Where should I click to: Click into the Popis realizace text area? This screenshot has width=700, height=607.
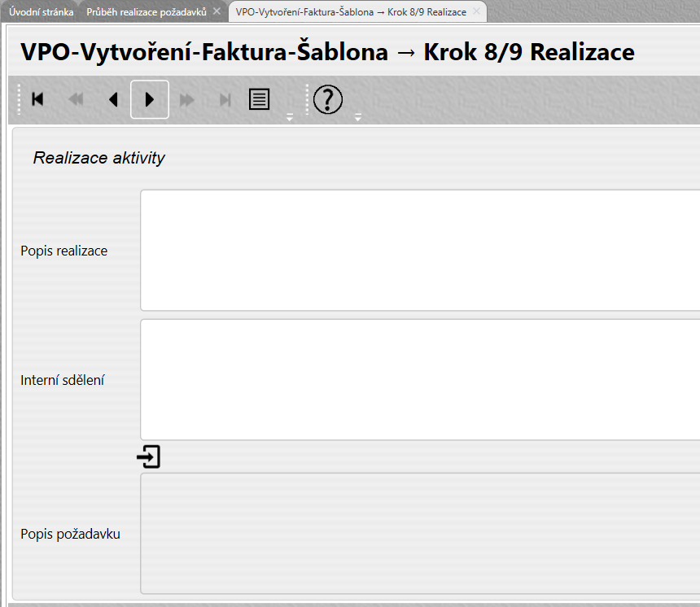click(419, 251)
